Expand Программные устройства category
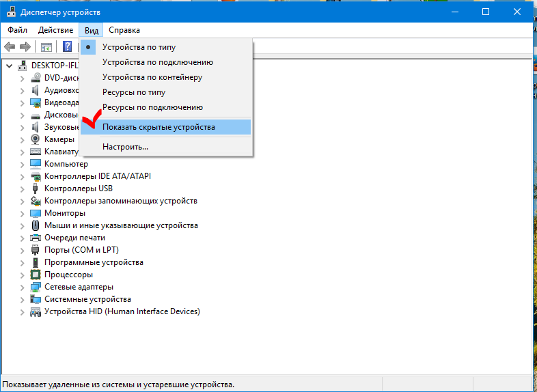The image size is (537, 392). (23, 263)
